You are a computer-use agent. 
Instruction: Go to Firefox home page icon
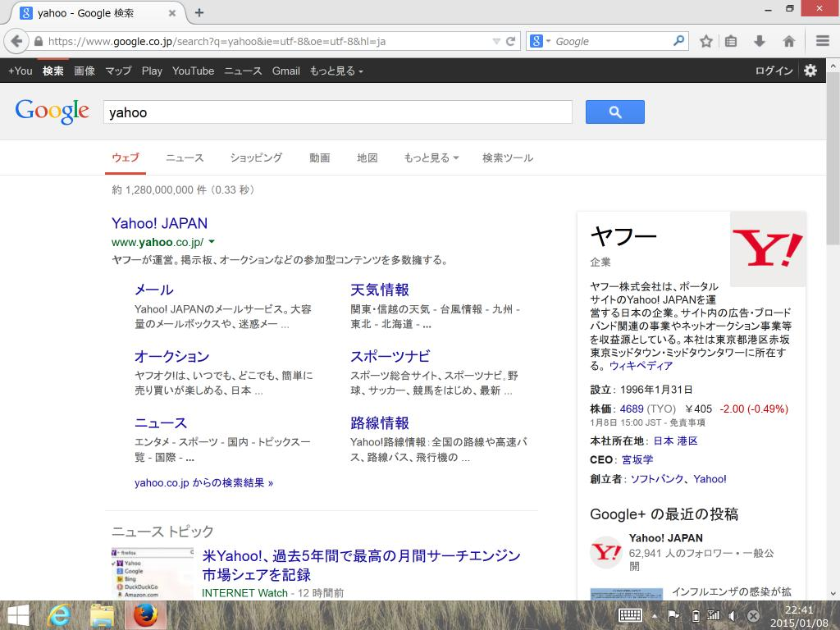tap(788, 41)
